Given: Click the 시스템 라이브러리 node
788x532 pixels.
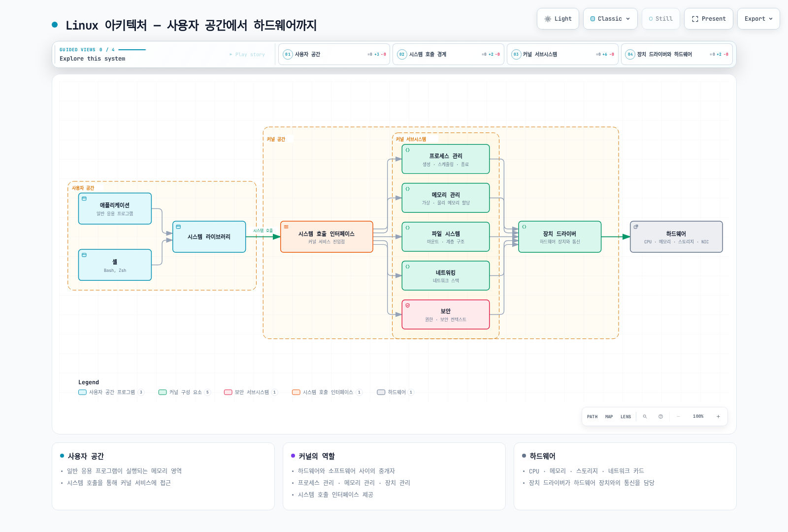Looking at the screenshot, I should [x=209, y=237].
